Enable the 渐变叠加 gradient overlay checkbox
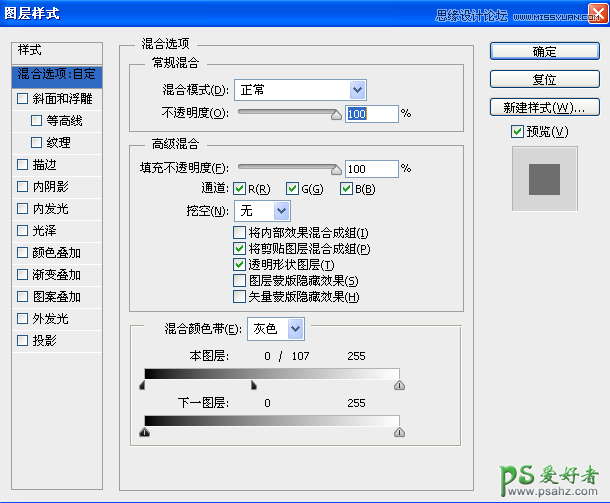The height and width of the screenshot is (503, 610). click(23, 275)
